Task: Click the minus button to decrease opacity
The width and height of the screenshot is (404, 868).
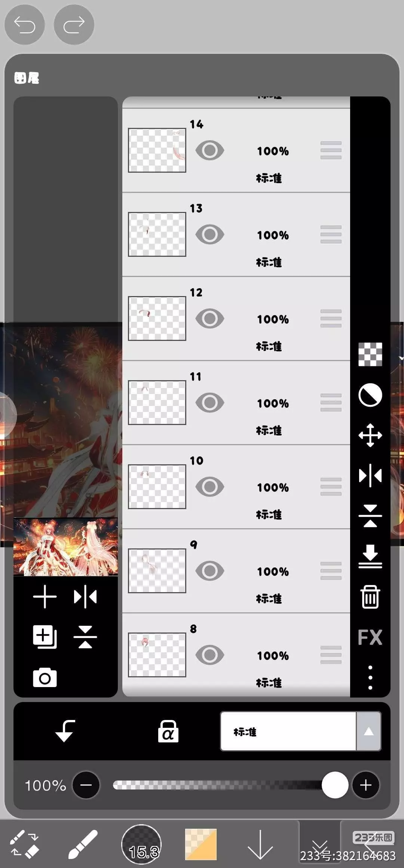Action: coord(86,785)
